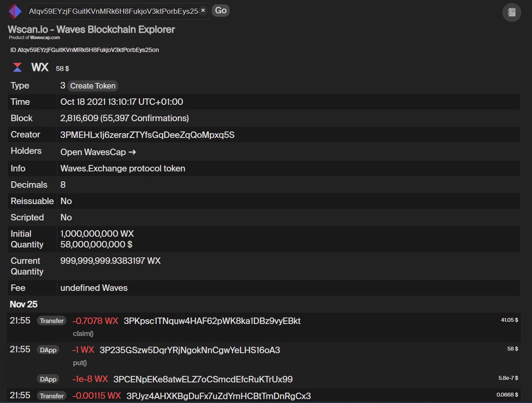Screen dimensions: 532x403
Task: Click the Create Token type badge
Action: tap(93, 86)
